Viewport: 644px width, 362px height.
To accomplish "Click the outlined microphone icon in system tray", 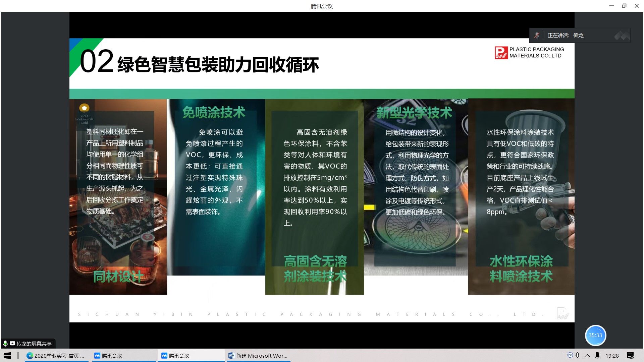I will (x=578, y=355).
